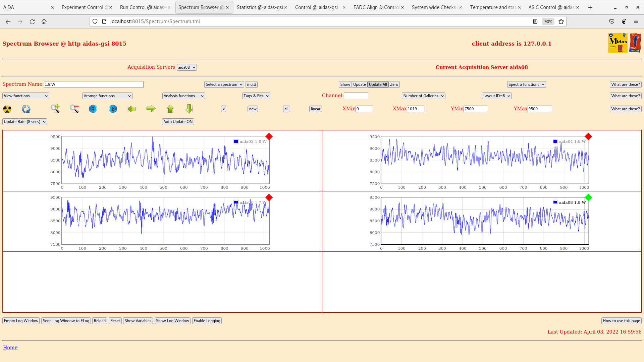Click the blue refresh arrows icon
This screenshot has width=644, height=362.
pyautogui.click(x=26, y=109)
